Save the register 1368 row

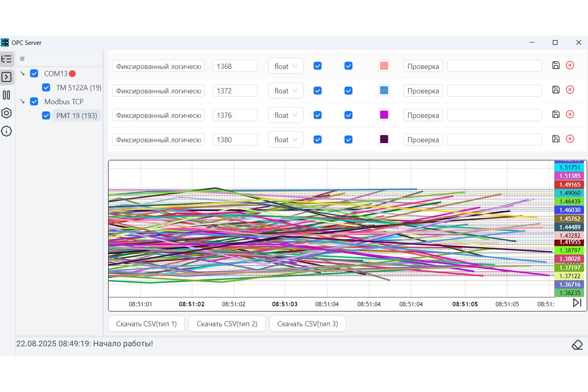point(556,65)
